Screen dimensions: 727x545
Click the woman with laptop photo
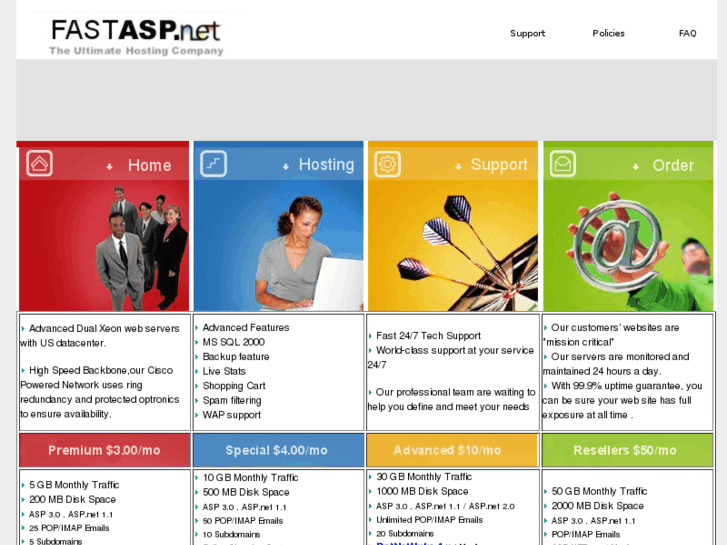pos(279,245)
